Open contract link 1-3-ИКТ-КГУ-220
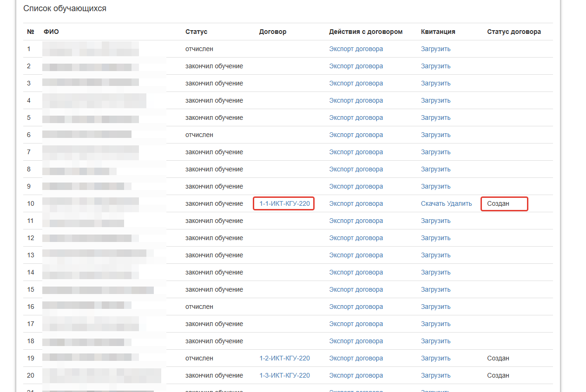Viewport: 586px width, 392px height. 284,375
